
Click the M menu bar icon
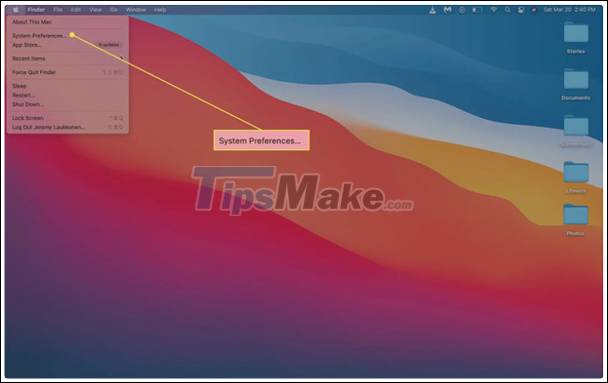tap(447, 10)
